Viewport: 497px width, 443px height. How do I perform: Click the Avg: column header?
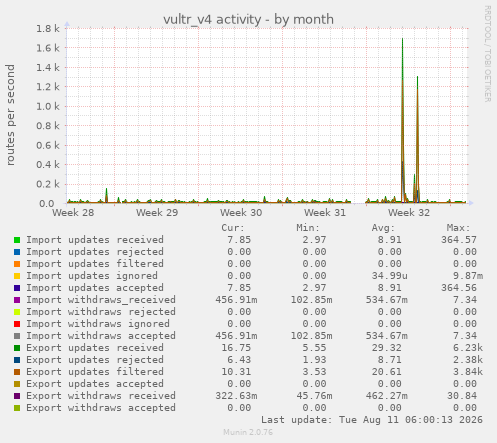(x=383, y=228)
